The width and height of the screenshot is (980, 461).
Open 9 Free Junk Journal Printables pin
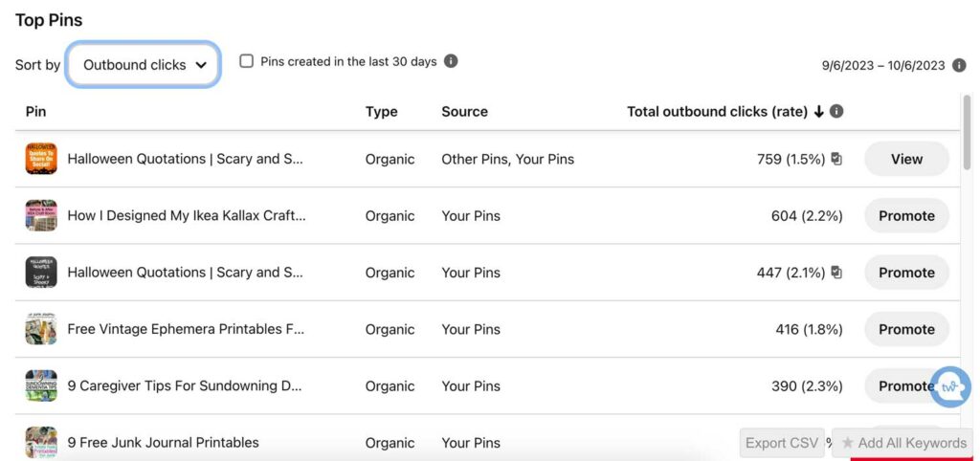tap(163, 442)
